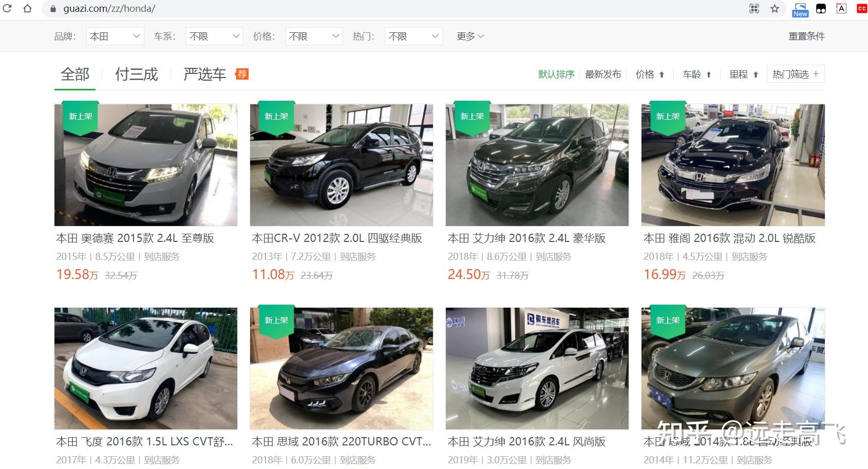Open the 品牌 dropdown showing 本田
The height and width of the screenshot is (469, 868).
pyautogui.click(x=115, y=36)
